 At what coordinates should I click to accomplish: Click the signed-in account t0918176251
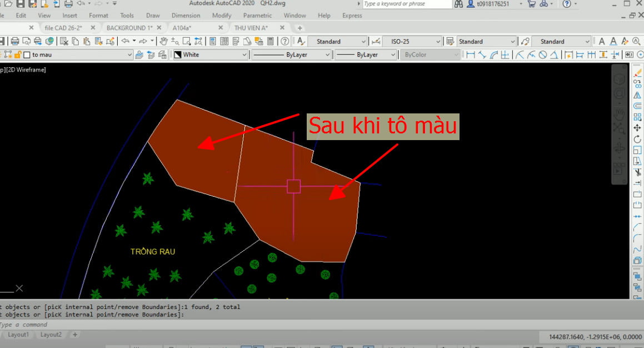coord(492,4)
